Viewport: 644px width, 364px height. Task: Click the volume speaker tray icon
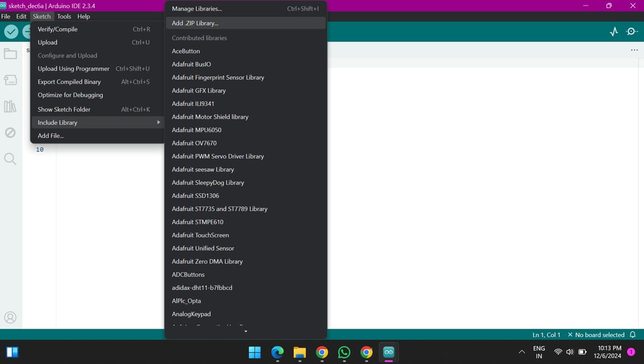(570, 351)
